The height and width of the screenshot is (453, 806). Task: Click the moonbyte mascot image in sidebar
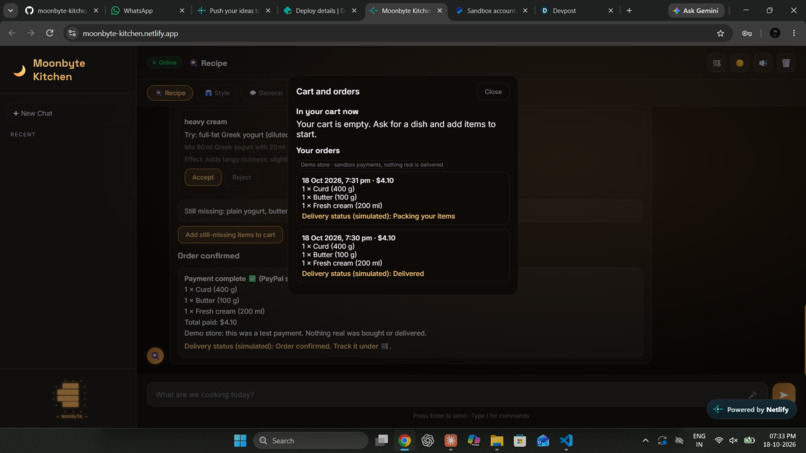(x=70, y=398)
